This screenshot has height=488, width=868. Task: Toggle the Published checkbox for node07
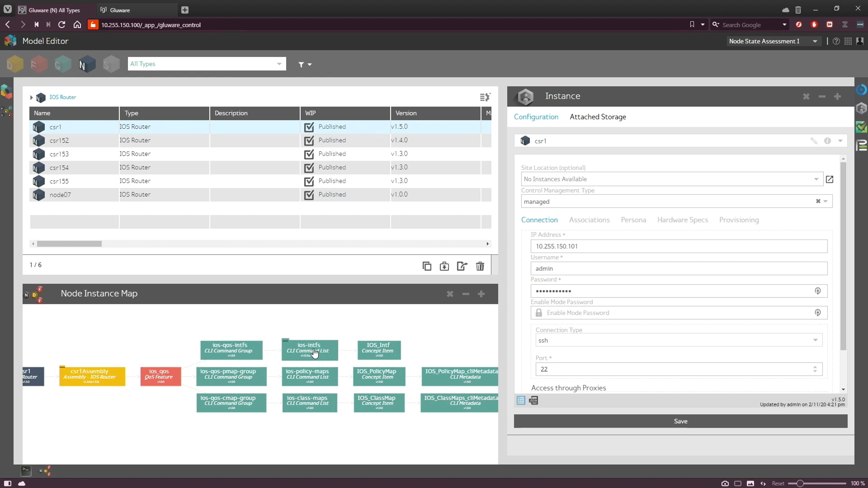pos(309,195)
